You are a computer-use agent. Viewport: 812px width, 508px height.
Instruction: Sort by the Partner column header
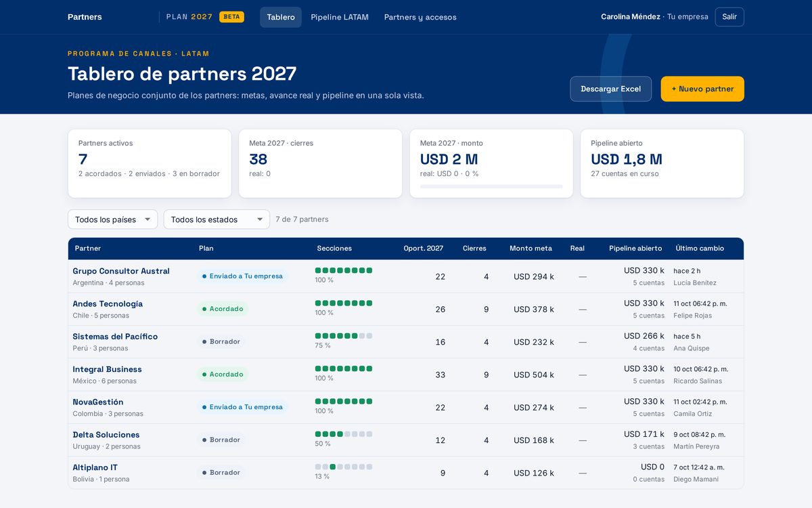(x=88, y=249)
